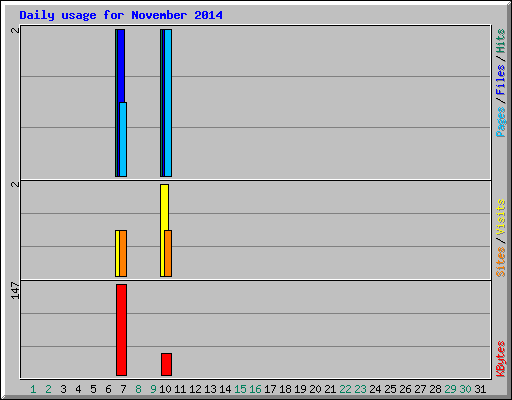Click day label 30 on the x-axis
Screen dimensions: 512x400
(x=465, y=389)
